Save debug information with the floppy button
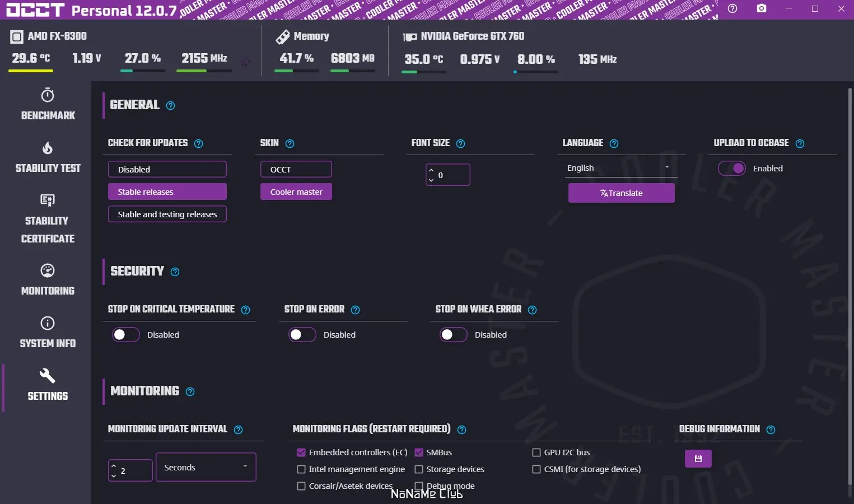854x504 pixels. coord(698,459)
